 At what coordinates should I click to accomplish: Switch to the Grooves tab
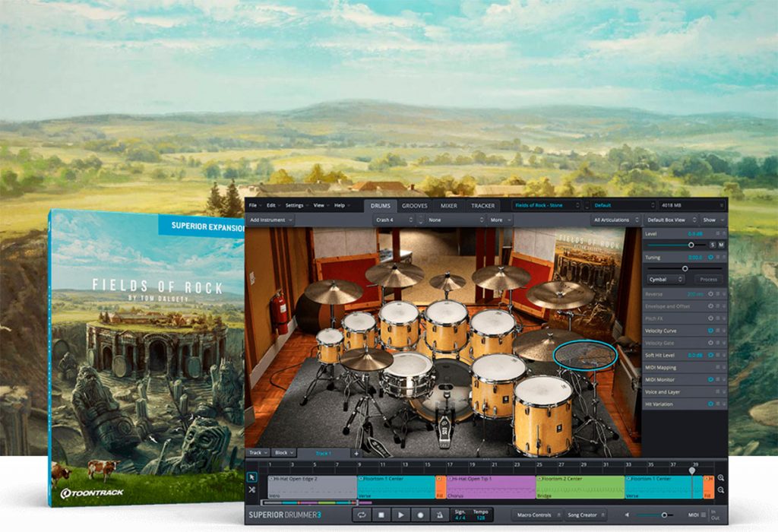coord(414,205)
